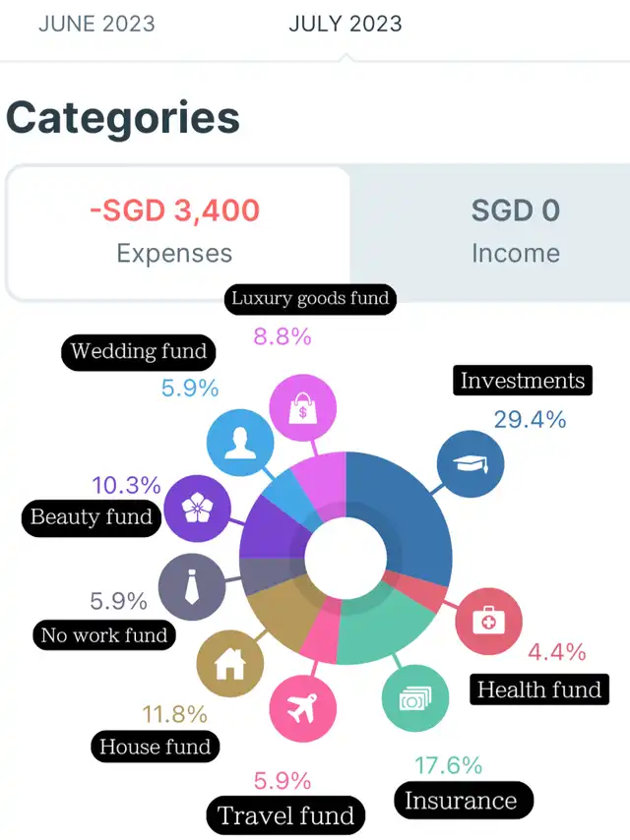Select the JULY 2023 month tab
The image size is (630, 840).
click(346, 25)
